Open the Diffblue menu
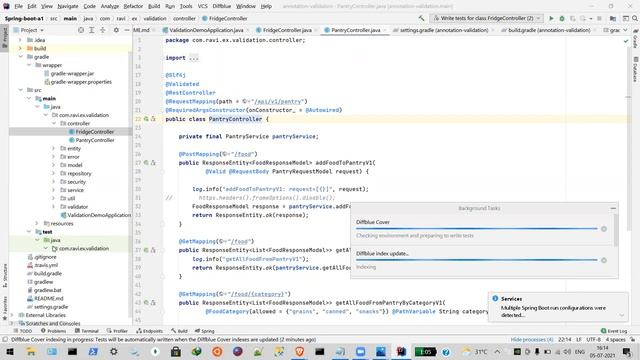640x360 pixels. 222,6
